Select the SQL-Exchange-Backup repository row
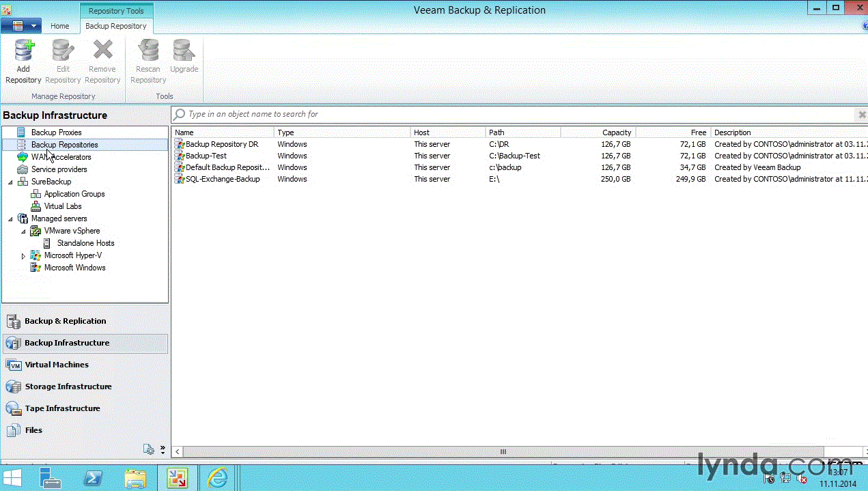 tap(520, 179)
